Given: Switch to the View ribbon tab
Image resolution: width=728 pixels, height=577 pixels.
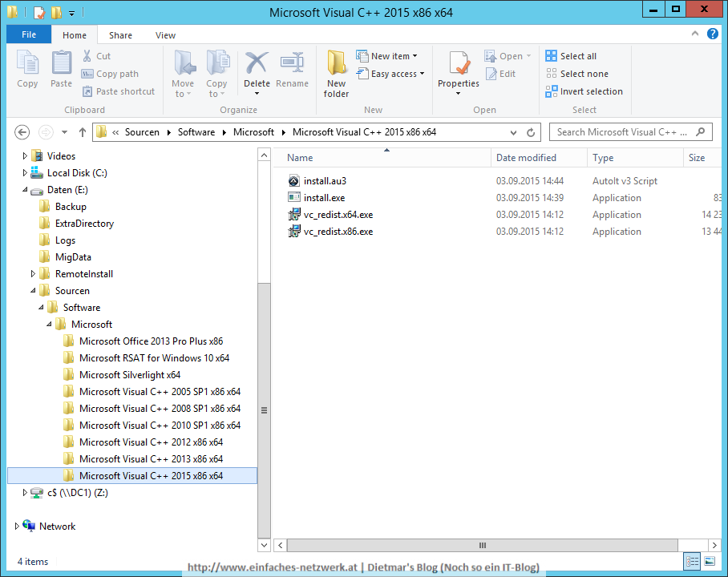Looking at the screenshot, I should tap(165, 34).
